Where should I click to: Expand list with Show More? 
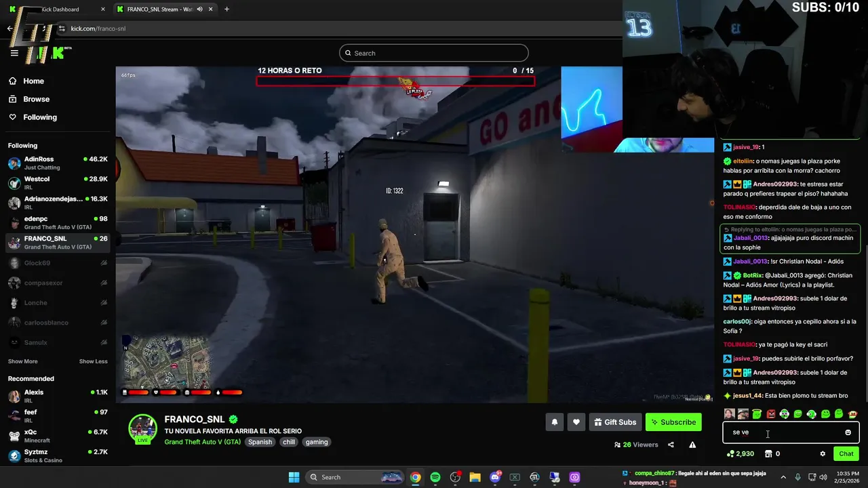pos(23,361)
